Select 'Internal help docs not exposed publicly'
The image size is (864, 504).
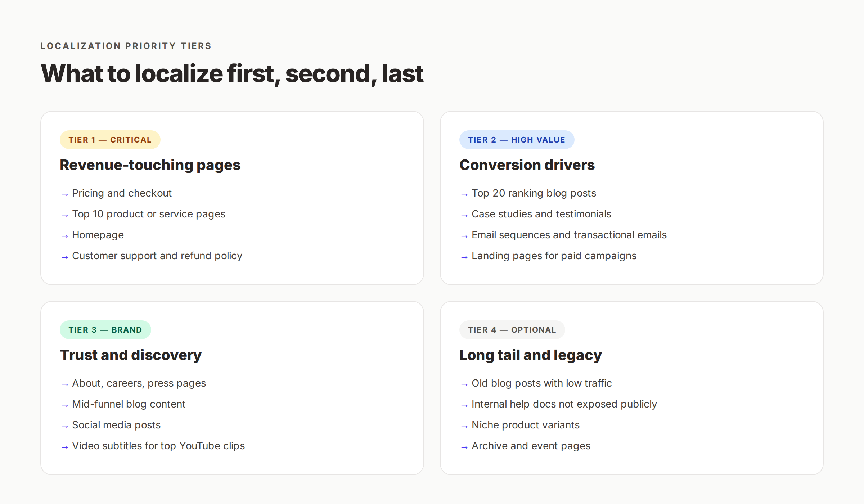[x=564, y=404]
